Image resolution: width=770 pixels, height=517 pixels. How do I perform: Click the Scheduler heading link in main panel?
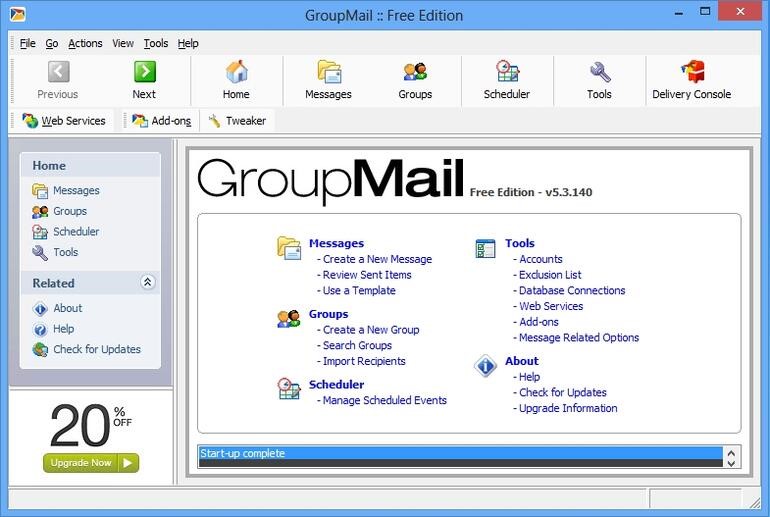coord(336,385)
